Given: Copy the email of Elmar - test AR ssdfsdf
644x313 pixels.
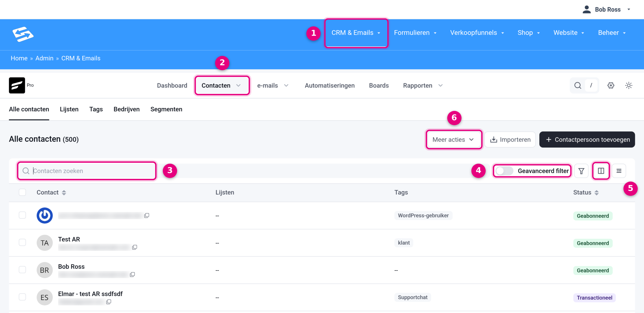Looking at the screenshot, I should coord(109,302).
